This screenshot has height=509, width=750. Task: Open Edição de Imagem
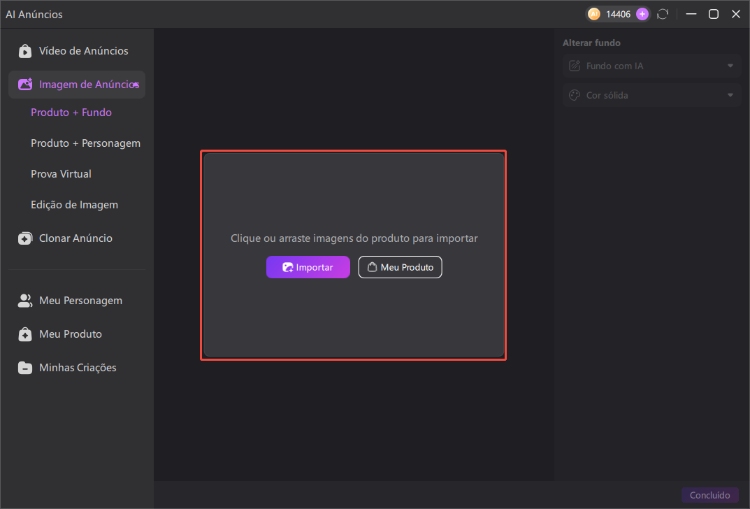[x=74, y=205]
